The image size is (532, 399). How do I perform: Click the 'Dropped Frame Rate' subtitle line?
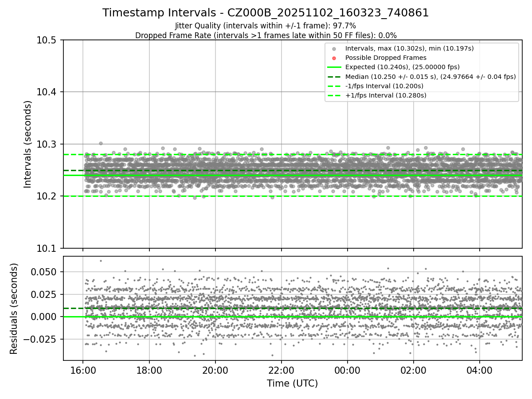coord(266,35)
